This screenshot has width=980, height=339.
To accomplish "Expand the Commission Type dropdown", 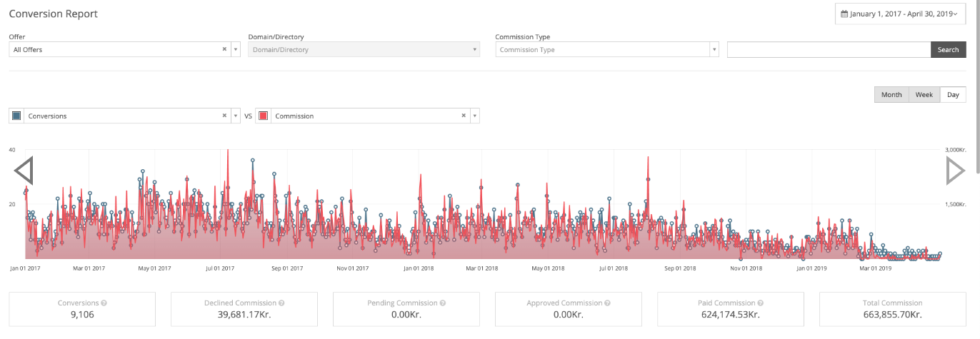I will point(714,49).
